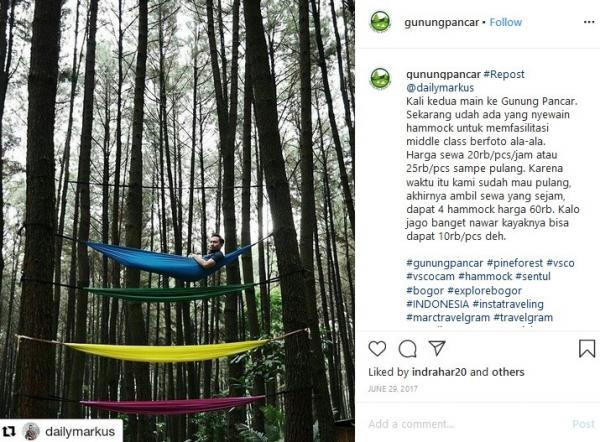Image resolution: width=600 pixels, height=442 pixels.
Task: Save post with the bookmark icon
Action: pos(587,348)
